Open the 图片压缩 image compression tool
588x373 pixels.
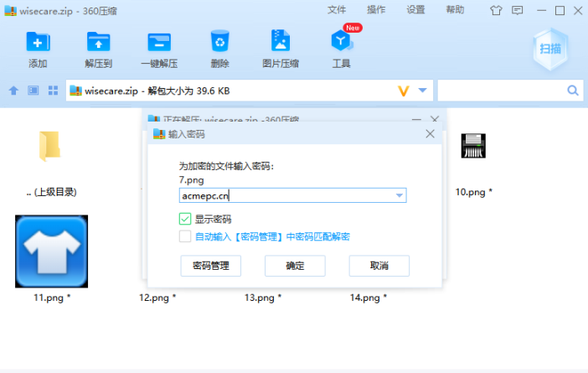click(281, 39)
